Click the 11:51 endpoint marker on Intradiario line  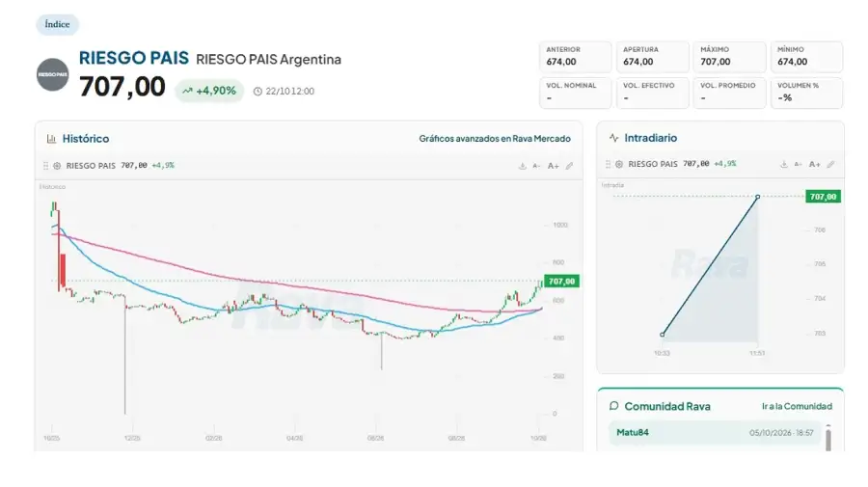coord(758,197)
